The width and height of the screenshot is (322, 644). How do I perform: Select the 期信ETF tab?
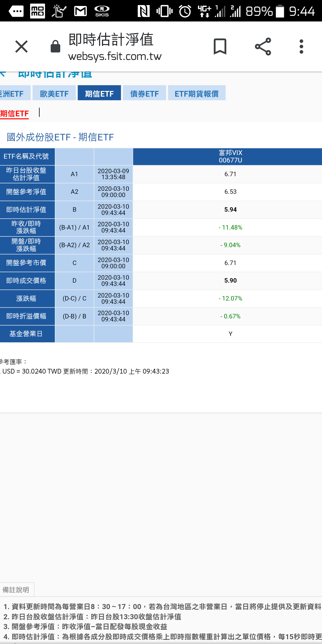click(x=99, y=94)
